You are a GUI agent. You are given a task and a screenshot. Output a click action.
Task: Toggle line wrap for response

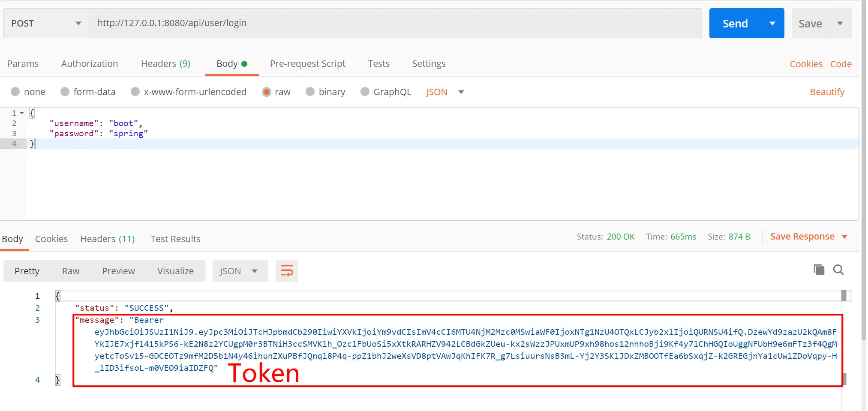[287, 271]
